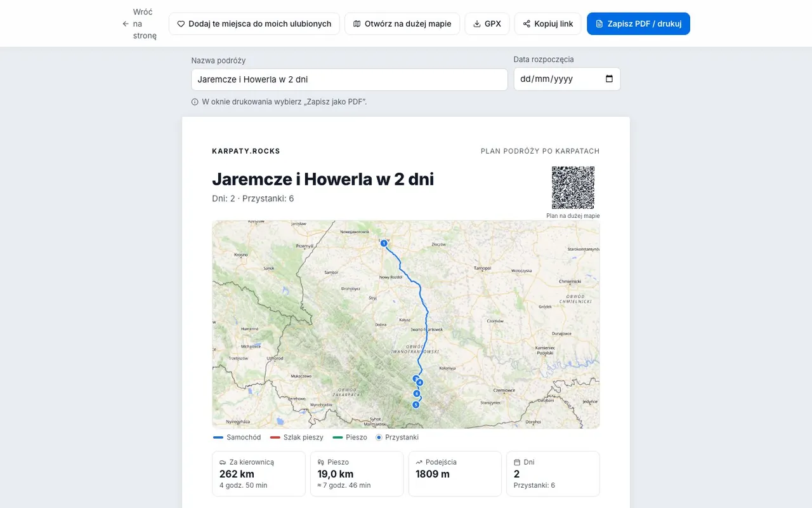The width and height of the screenshot is (812, 508).
Task: Click the calendar icon in the Dni card
Action: pyautogui.click(x=517, y=462)
